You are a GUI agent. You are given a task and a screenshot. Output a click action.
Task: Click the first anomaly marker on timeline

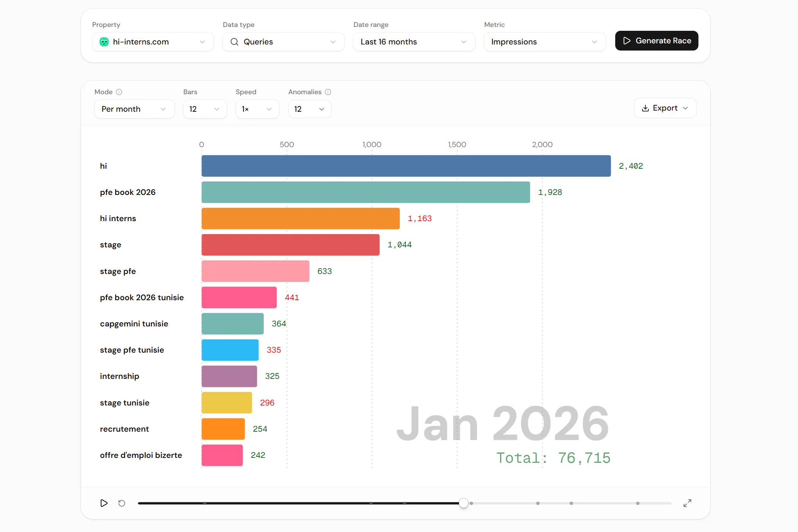click(205, 503)
